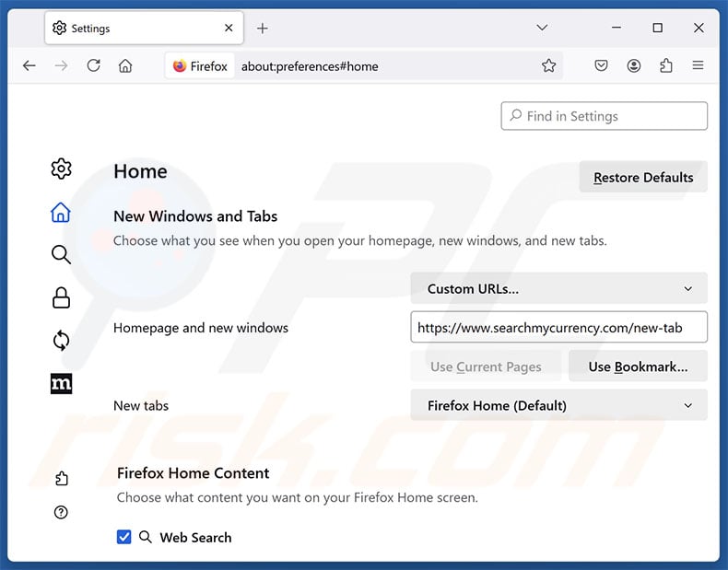Open the homepage via the toolbar home icon
This screenshot has height=570, width=728.
click(x=125, y=66)
